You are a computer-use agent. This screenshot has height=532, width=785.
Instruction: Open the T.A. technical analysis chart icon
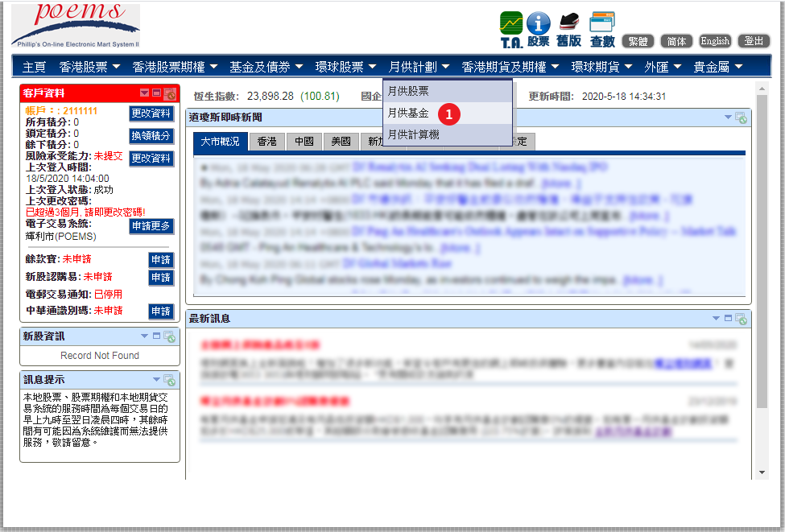pos(511,29)
